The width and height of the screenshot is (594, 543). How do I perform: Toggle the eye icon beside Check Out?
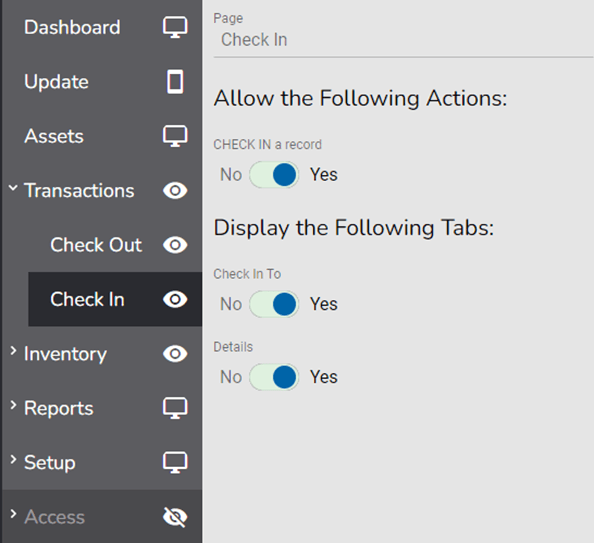coord(175,245)
